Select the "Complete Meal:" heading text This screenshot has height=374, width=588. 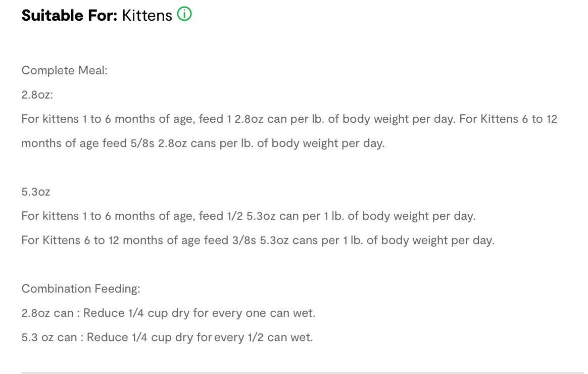64,70
